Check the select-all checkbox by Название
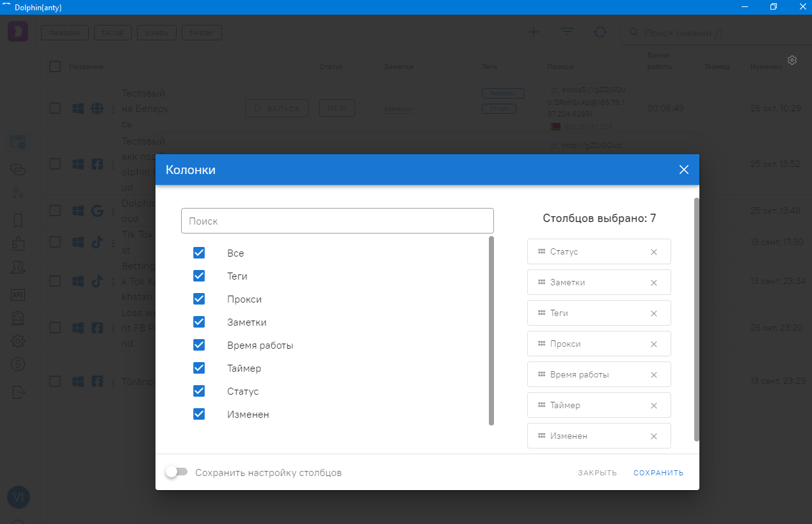This screenshot has width=812, height=524. [x=55, y=67]
